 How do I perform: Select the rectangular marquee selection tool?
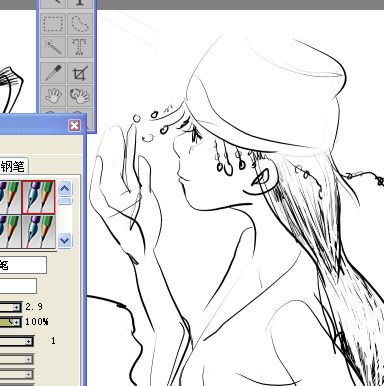[x=53, y=24]
